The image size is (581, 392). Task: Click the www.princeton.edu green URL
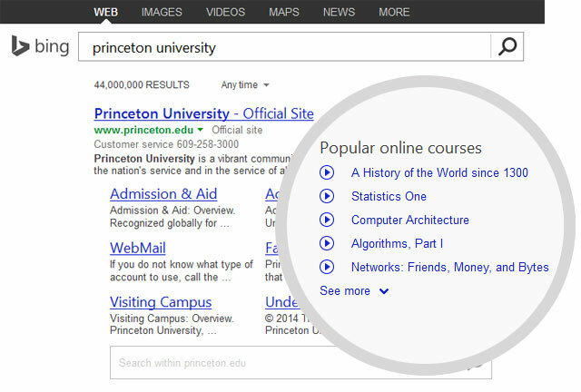point(143,130)
